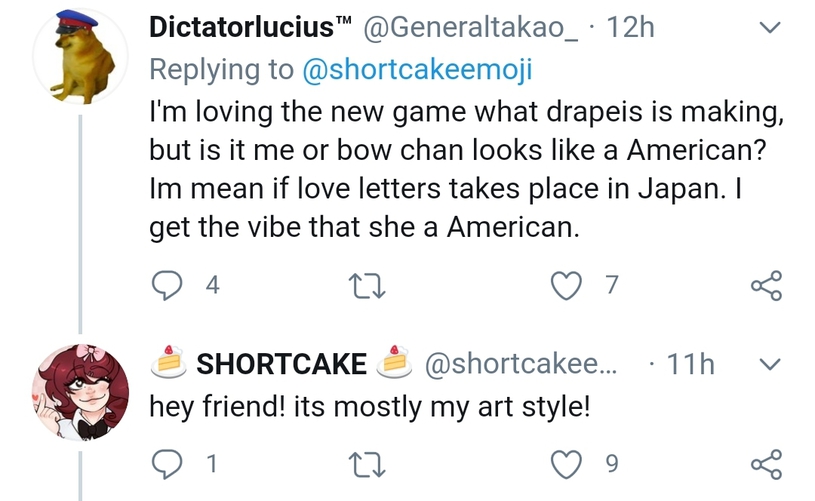Expand the chevron menu on SHORTCAKE's tweet
Screen dimensions: 815x501
(767, 363)
